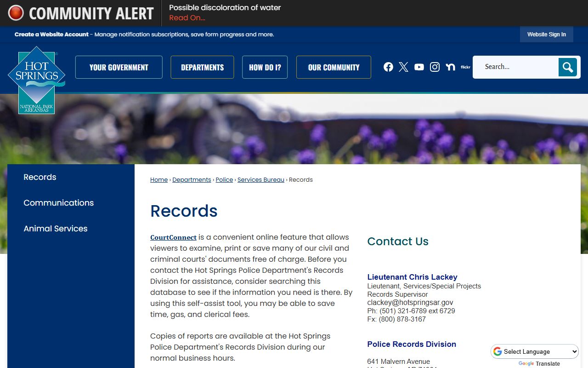The height and width of the screenshot is (368, 588).
Task: Click the red Community Alert indicator
Action: (x=16, y=13)
